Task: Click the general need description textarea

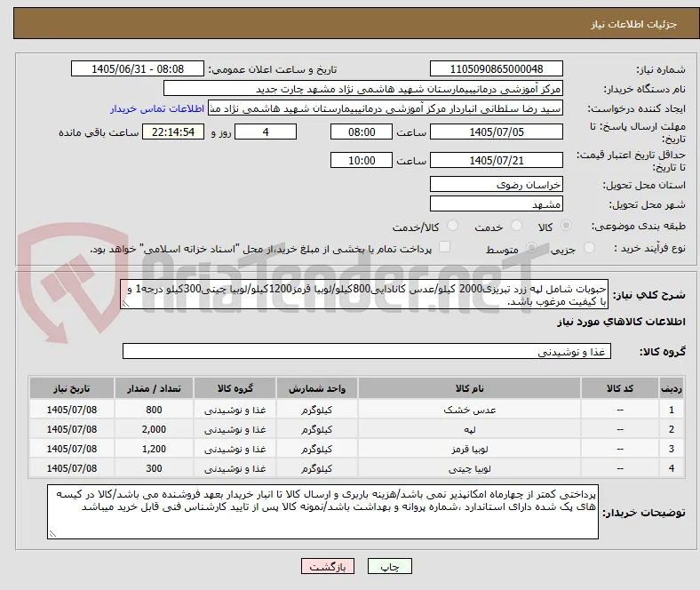Action: pos(364,295)
